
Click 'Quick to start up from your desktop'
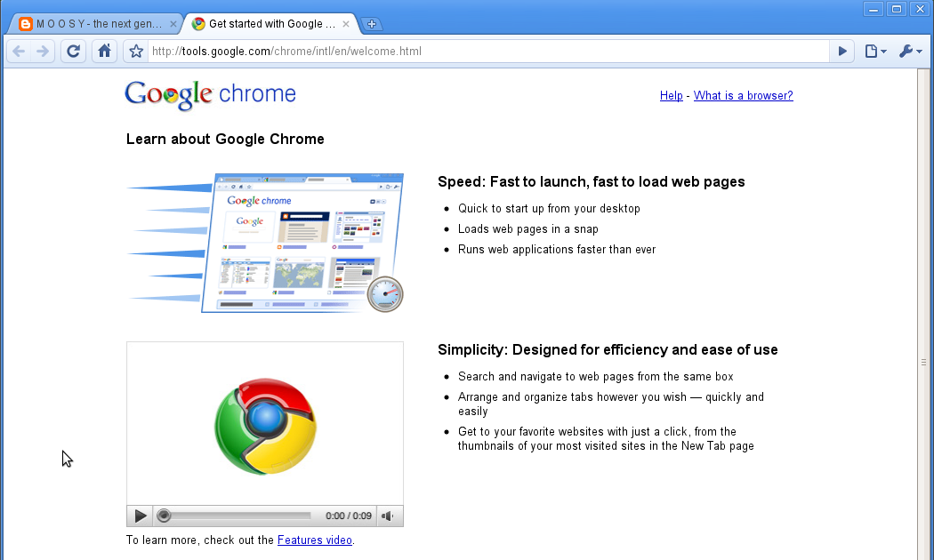click(x=549, y=208)
